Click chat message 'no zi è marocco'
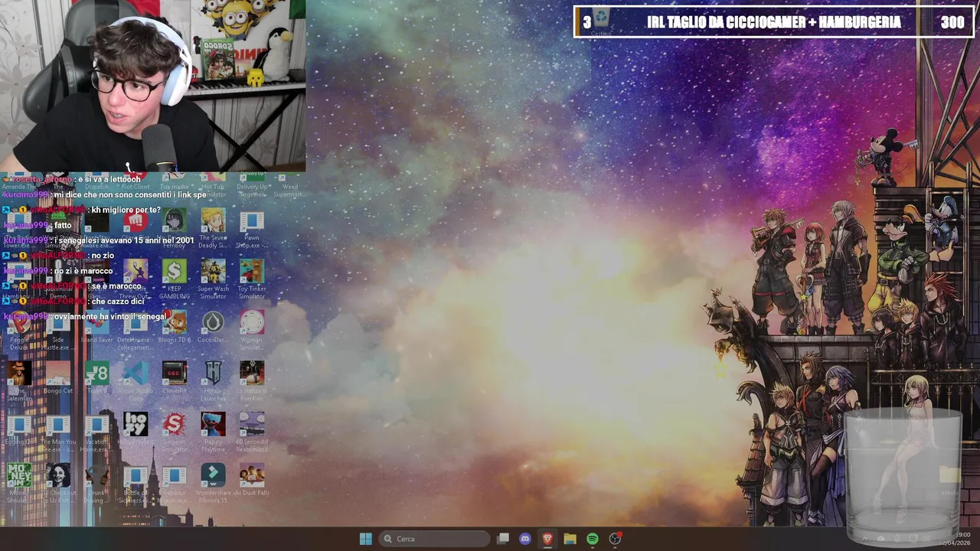The image size is (980, 551). click(83, 271)
